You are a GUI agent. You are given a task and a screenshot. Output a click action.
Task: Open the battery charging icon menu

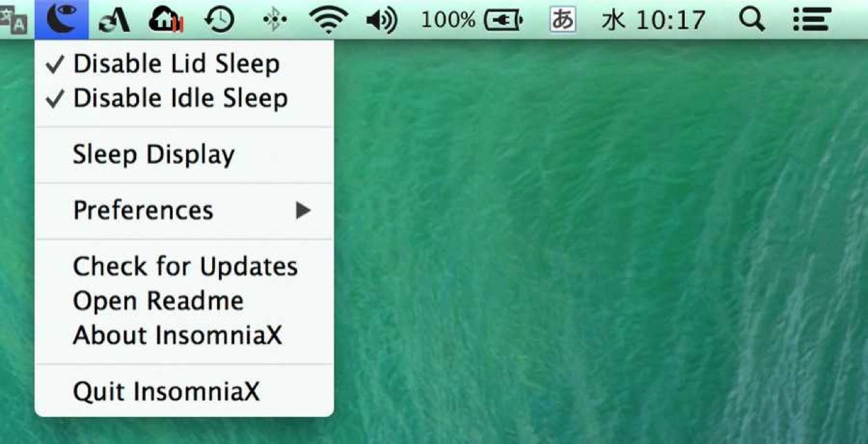(x=504, y=21)
